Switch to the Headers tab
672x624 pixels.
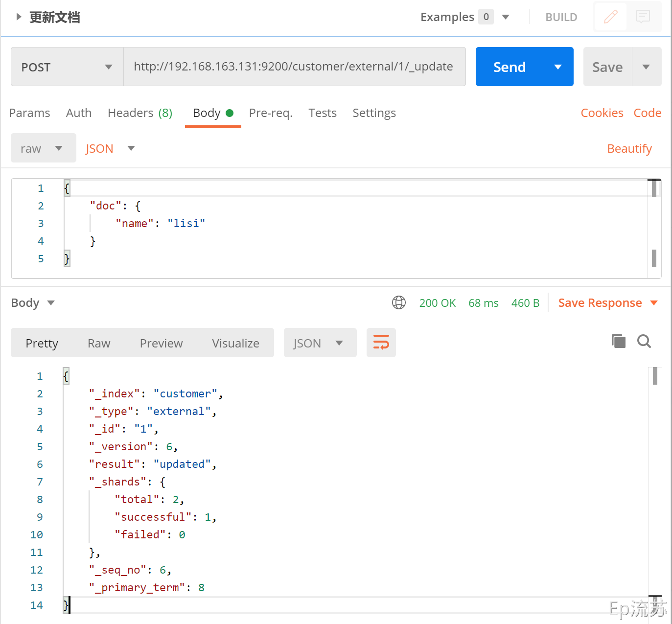(x=140, y=113)
